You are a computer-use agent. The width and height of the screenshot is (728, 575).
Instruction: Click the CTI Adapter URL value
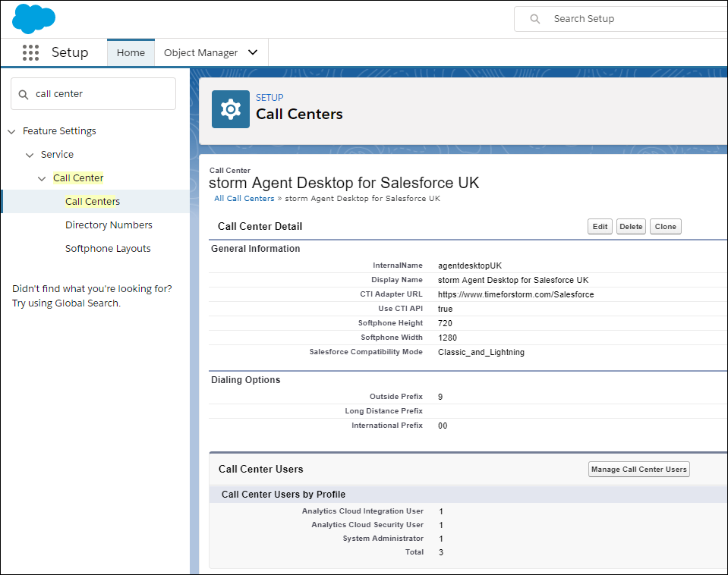[x=515, y=294]
